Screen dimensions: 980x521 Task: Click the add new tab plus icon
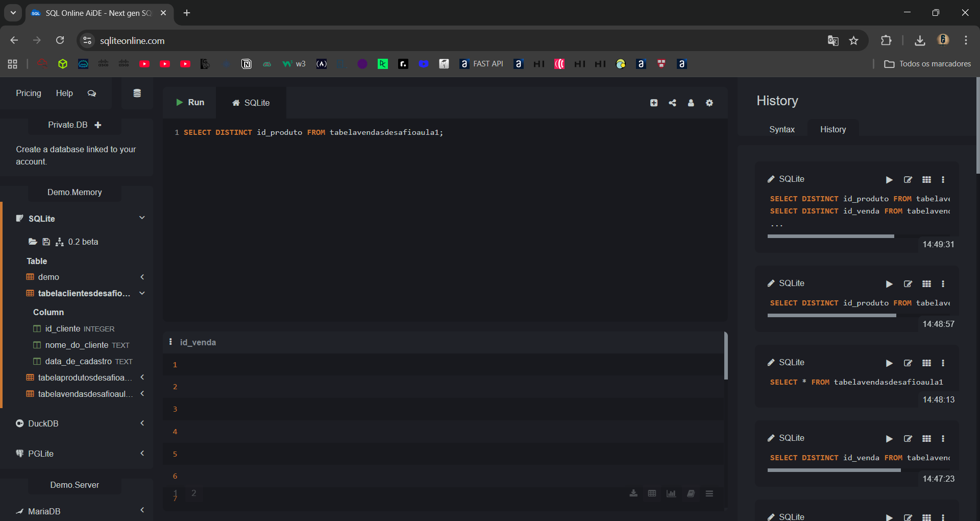click(x=654, y=103)
